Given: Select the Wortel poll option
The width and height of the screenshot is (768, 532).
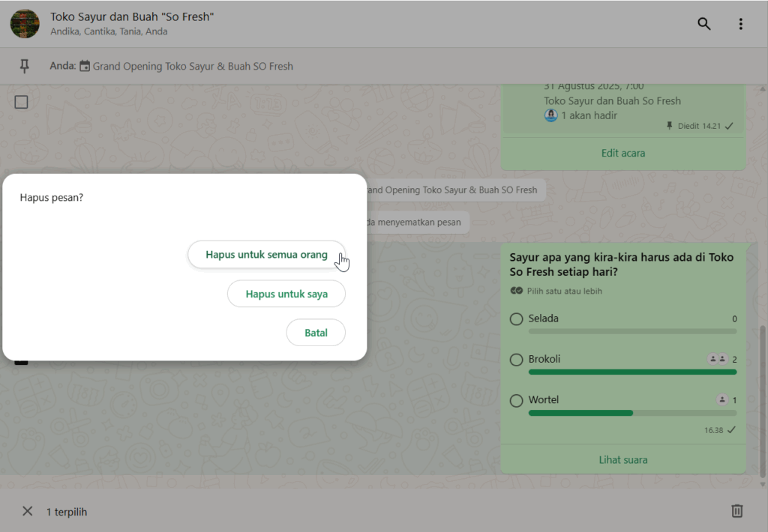Looking at the screenshot, I should [516, 401].
